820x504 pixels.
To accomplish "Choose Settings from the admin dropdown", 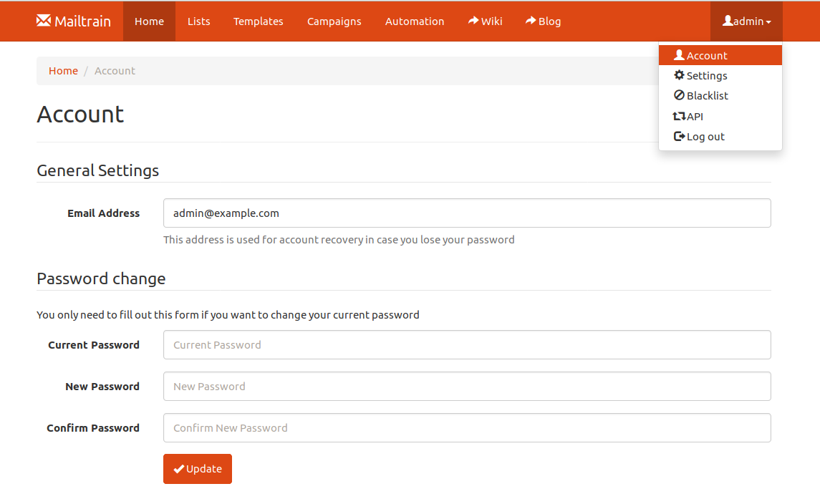I will [x=720, y=75].
